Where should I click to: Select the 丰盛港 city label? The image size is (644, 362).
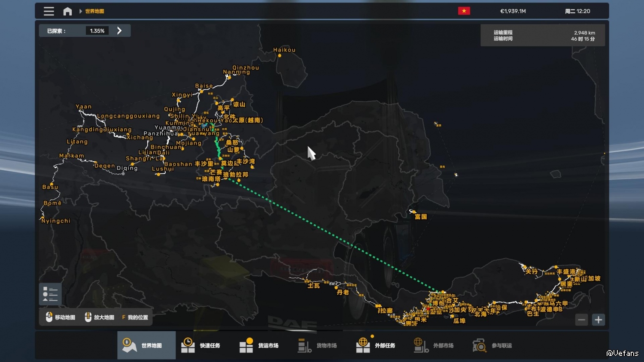[x=566, y=271]
